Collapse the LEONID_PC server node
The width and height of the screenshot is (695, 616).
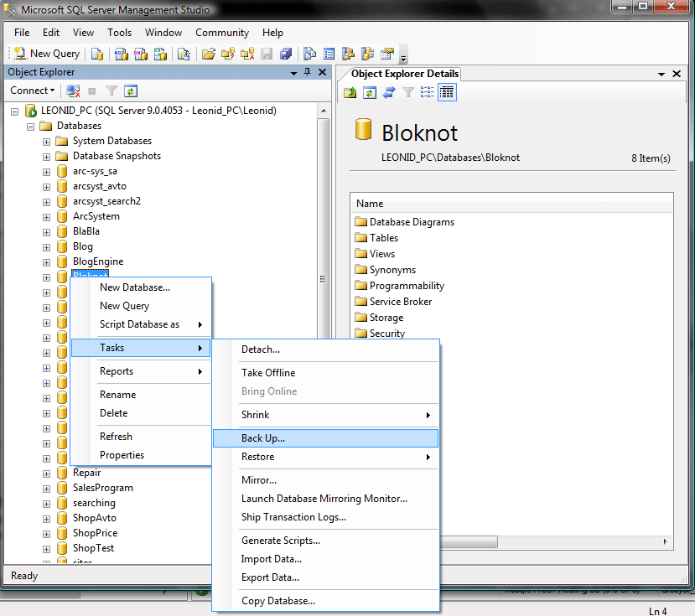14,111
